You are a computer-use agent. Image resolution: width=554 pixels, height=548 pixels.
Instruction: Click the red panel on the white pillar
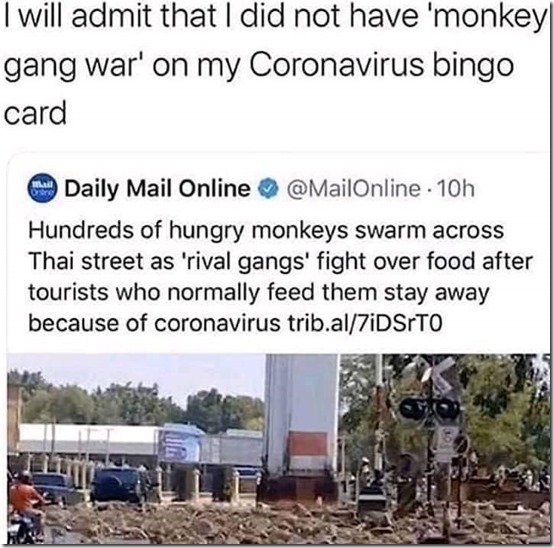click(307, 444)
